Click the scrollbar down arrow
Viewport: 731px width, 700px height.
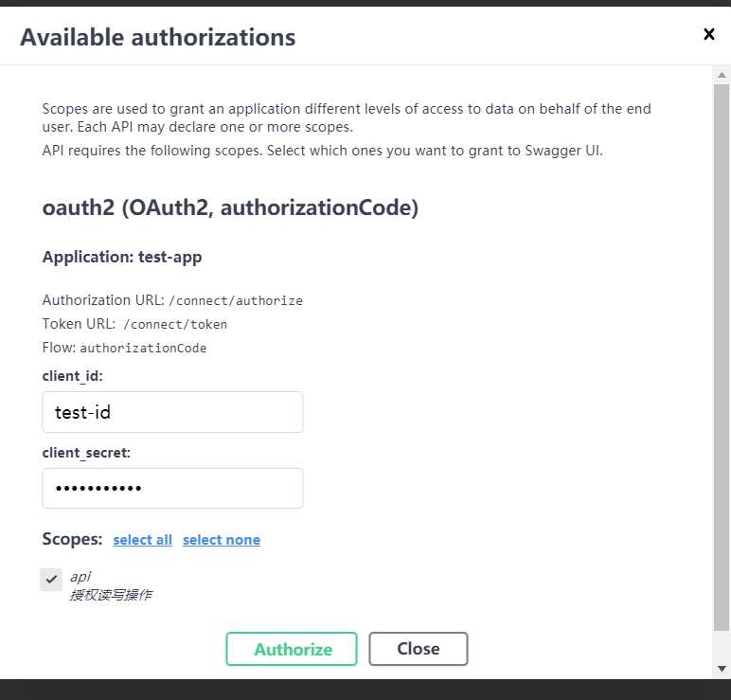click(722, 670)
